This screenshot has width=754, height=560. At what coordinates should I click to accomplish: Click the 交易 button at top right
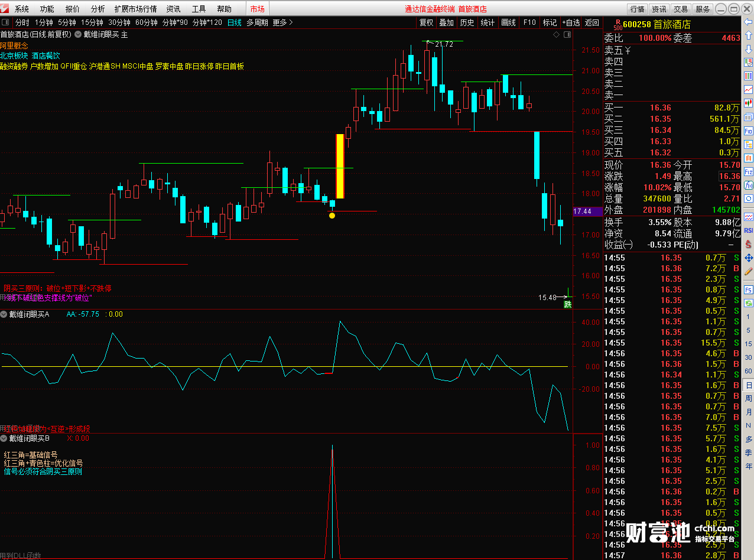pyautogui.click(x=681, y=9)
